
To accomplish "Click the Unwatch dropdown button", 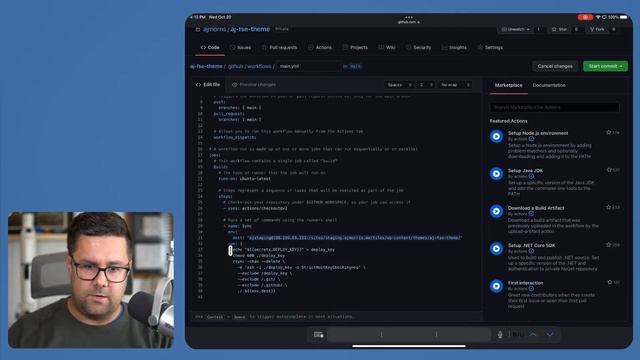I will (x=516, y=29).
